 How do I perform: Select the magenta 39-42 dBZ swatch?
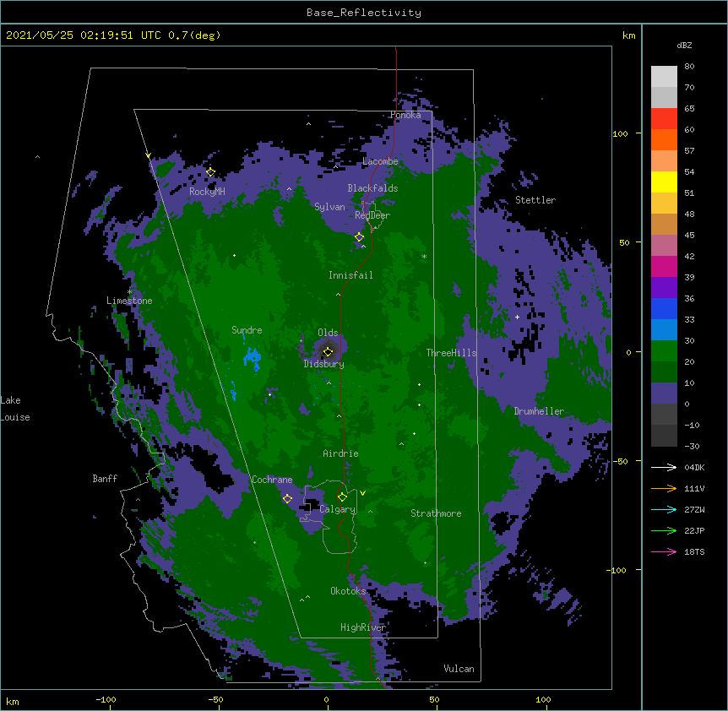(664, 266)
